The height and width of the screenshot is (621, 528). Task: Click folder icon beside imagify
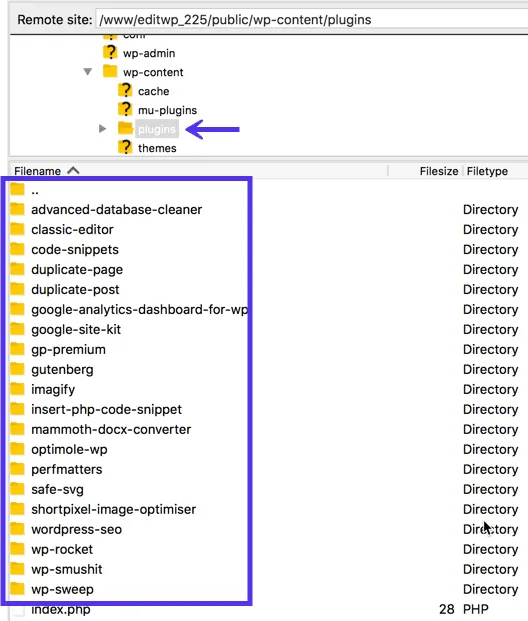point(17,389)
